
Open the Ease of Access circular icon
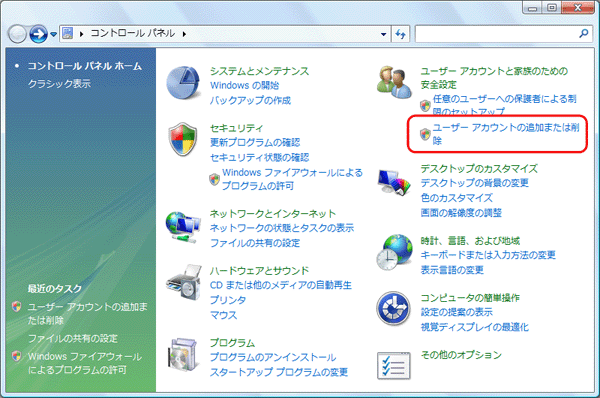[393, 308]
